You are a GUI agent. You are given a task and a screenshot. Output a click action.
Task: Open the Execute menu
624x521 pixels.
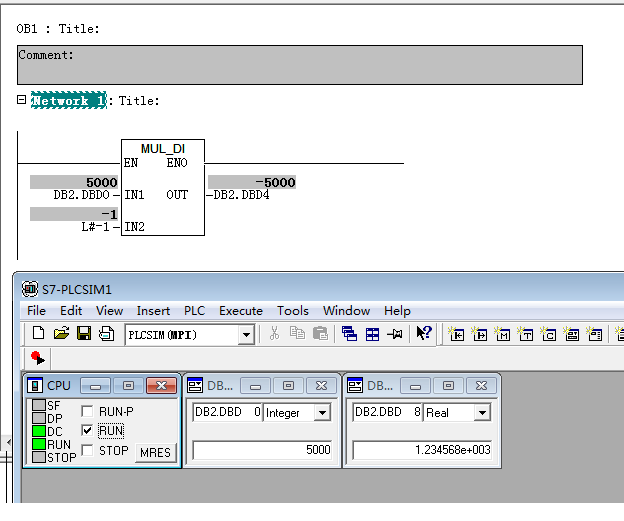(x=240, y=310)
